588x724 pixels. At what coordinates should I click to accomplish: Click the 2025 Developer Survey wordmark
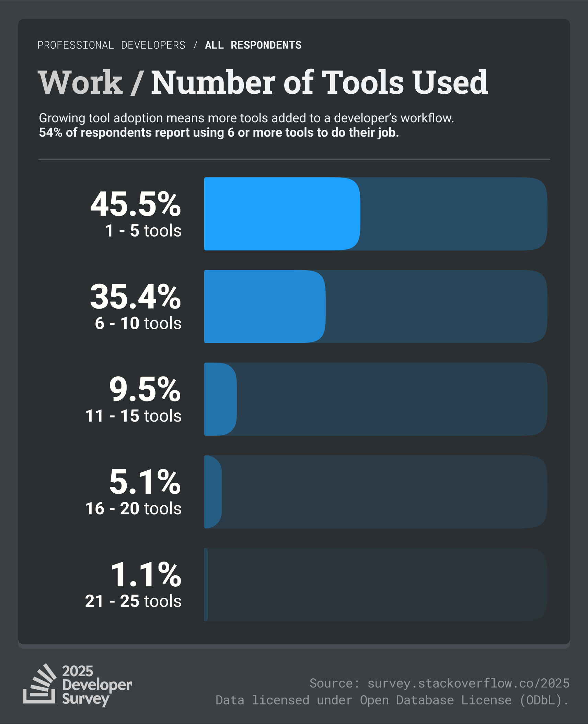[x=97, y=685]
